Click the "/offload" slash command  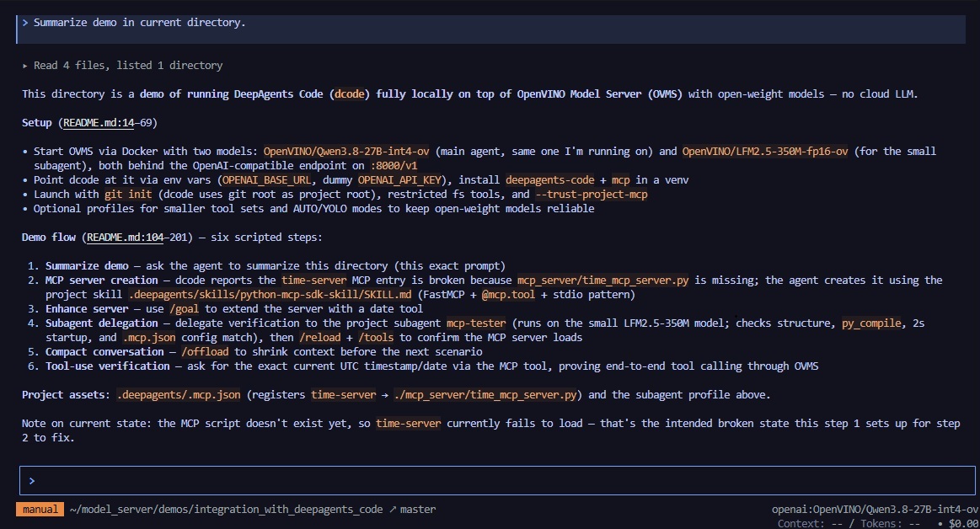tap(205, 351)
